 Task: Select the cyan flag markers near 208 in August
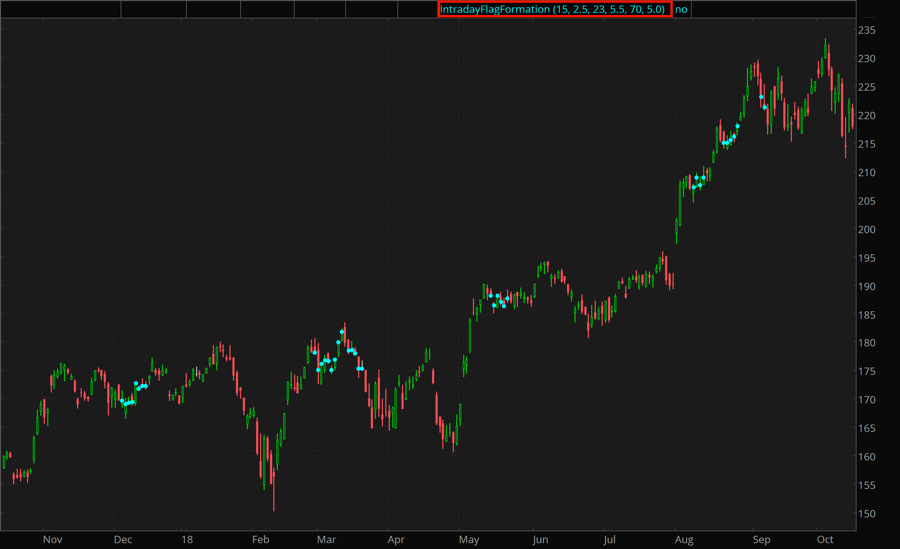699,182
